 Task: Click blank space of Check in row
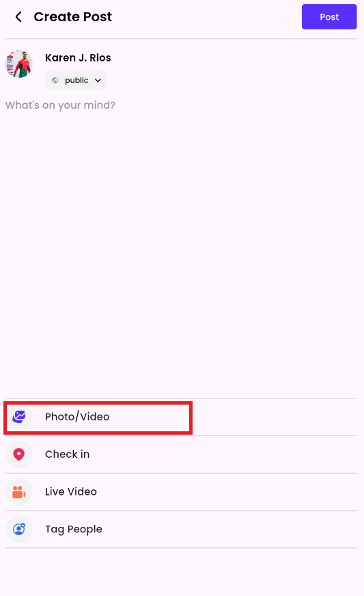223,455
